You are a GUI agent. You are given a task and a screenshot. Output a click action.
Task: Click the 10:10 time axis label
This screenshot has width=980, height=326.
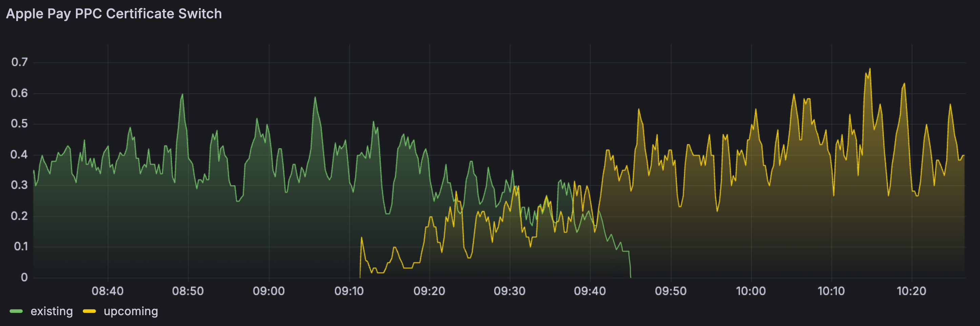pos(831,291)
